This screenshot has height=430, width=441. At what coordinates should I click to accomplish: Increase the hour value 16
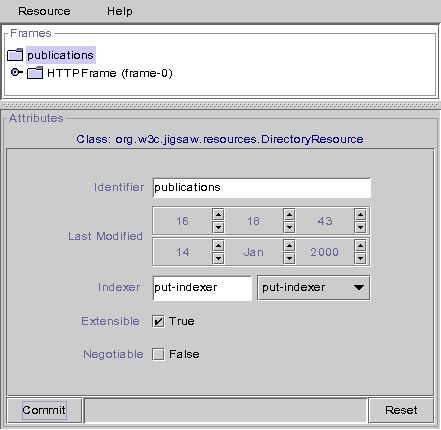[x=218, y=214]
